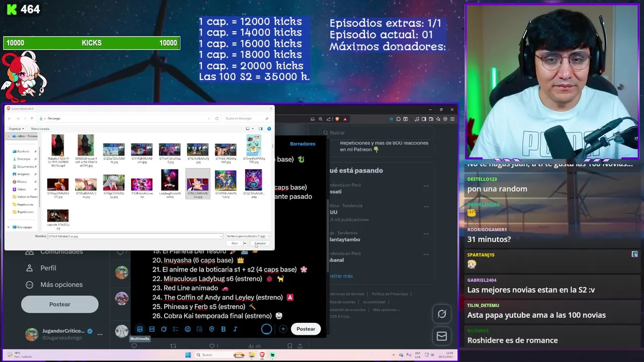Open the emoji picker in the composer

tap(188, 329)
